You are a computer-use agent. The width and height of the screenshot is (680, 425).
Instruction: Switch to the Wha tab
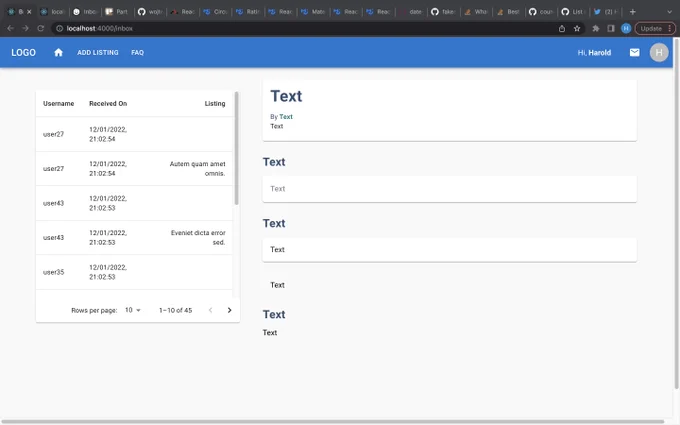coord(476,12)
